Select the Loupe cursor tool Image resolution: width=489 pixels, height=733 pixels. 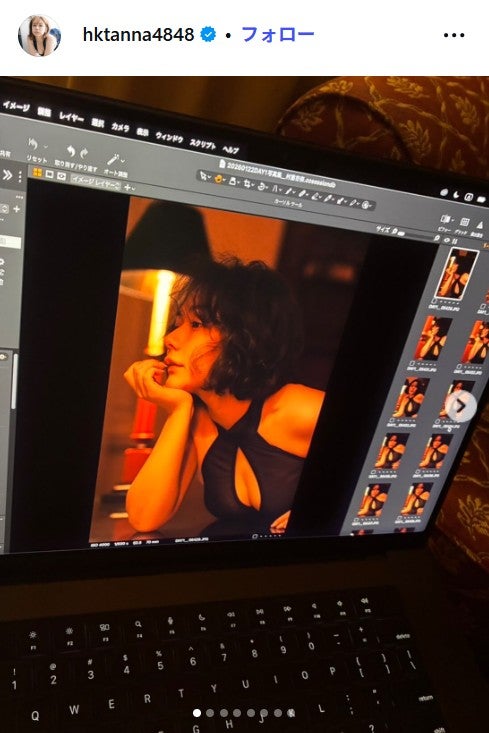232,181
